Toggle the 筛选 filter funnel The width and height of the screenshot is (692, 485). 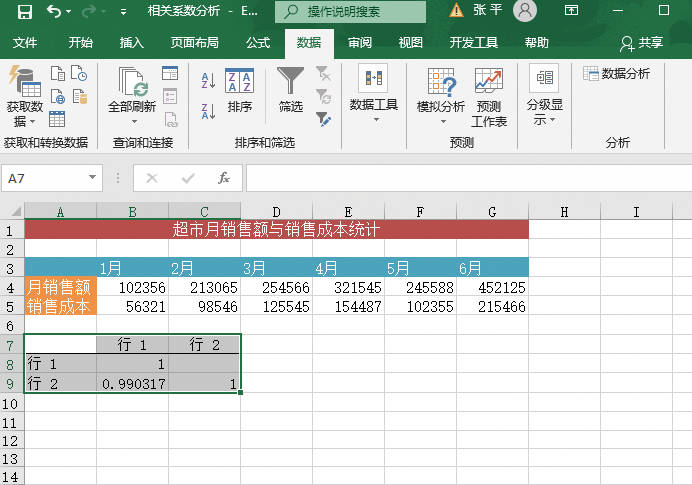click(290, 90)
